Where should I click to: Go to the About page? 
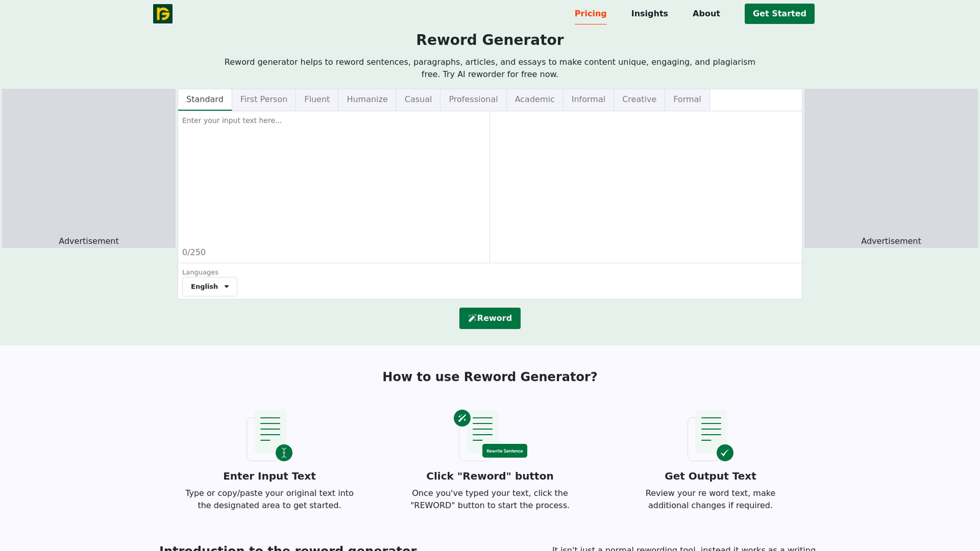click(x=706, y=13)
